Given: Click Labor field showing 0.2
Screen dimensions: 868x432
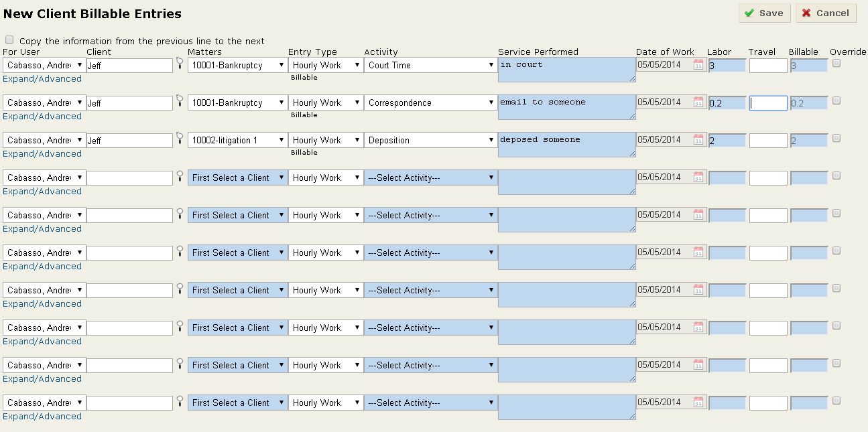Looking at the screenshot, I should 727,103.
